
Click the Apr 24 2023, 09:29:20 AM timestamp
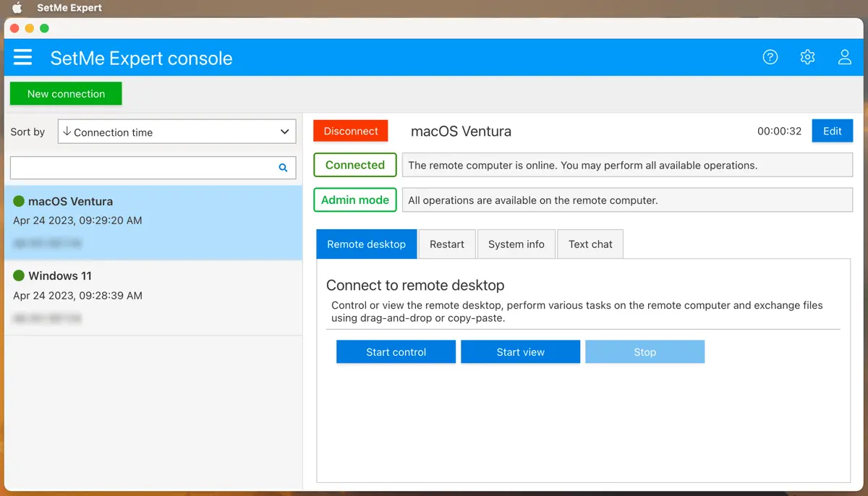[x=77, y=221]
